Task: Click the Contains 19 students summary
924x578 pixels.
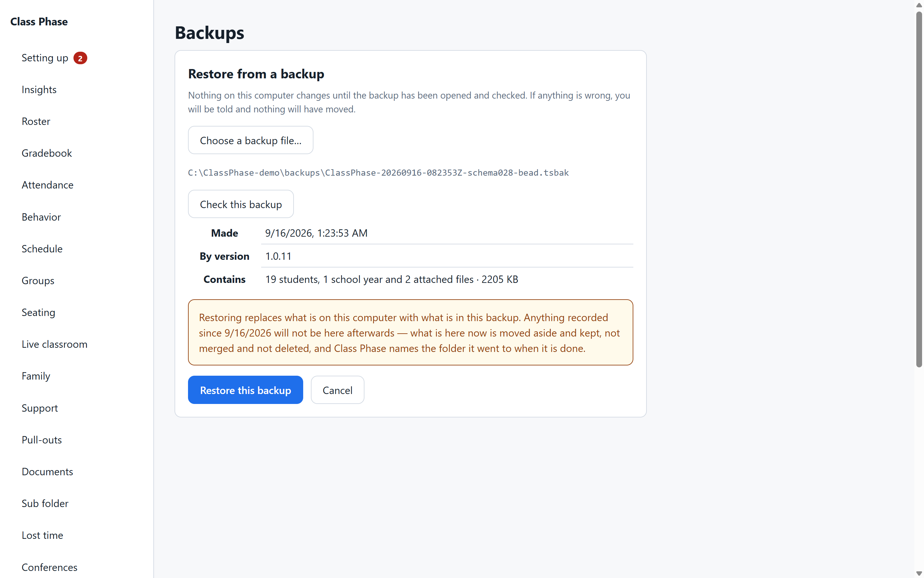Action: click(x=392, y=279)
